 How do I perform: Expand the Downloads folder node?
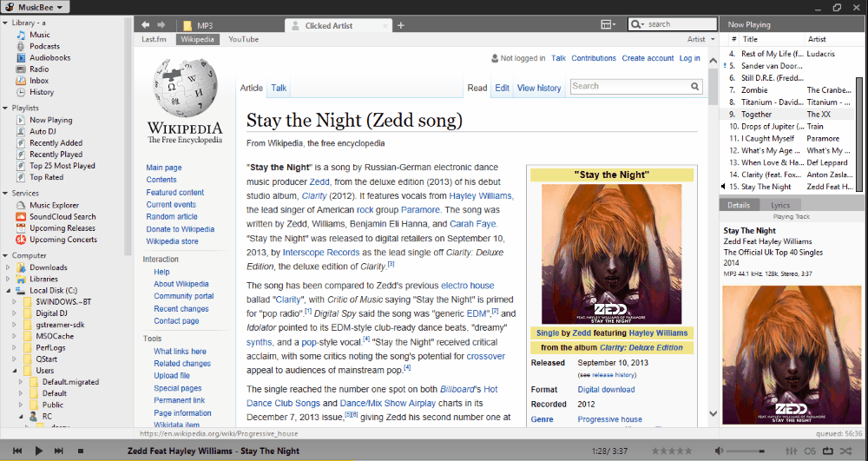(x=8, y=267)
